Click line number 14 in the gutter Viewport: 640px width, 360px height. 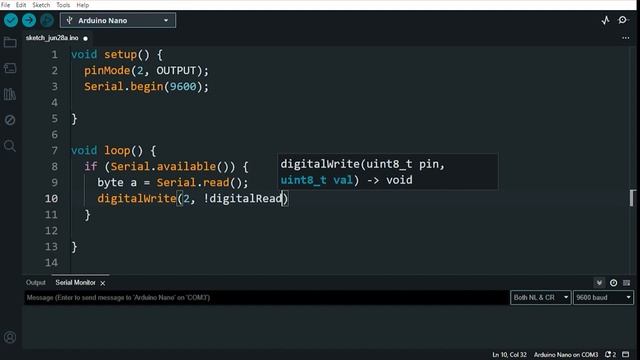tap(51, 262)
